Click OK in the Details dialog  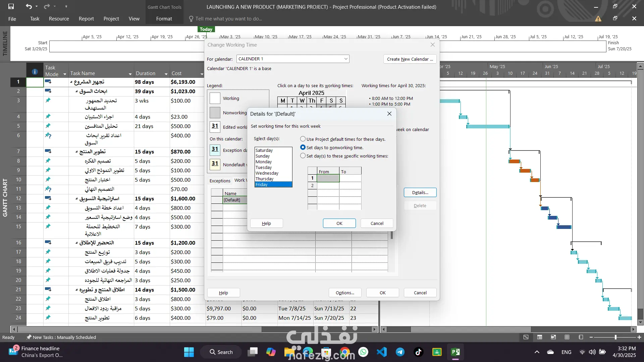339,223
